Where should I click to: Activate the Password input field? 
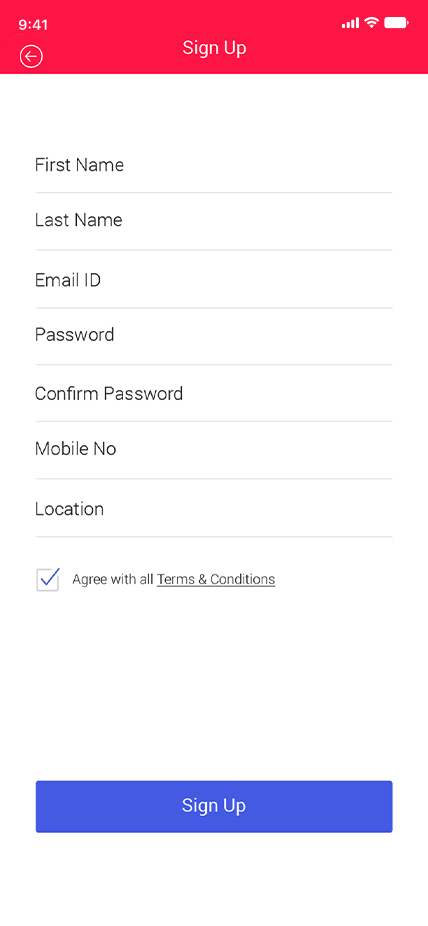tap(214, 335)
